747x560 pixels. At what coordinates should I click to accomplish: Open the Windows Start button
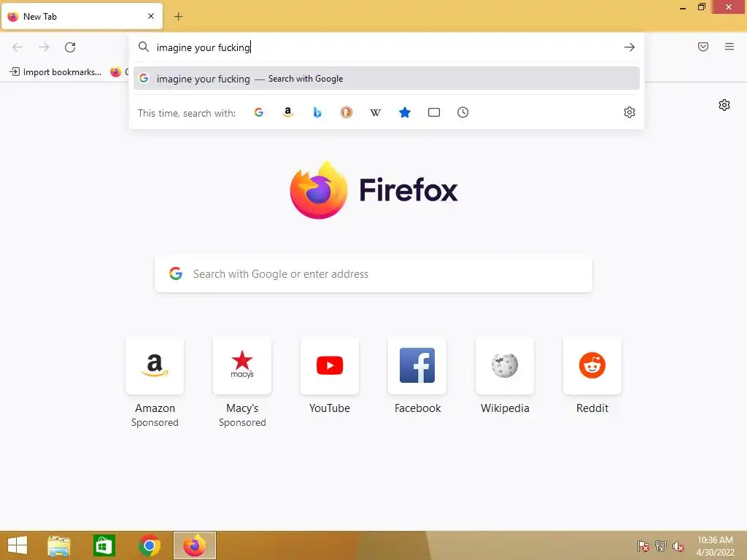pyautogui.click(x=18, y=545)
